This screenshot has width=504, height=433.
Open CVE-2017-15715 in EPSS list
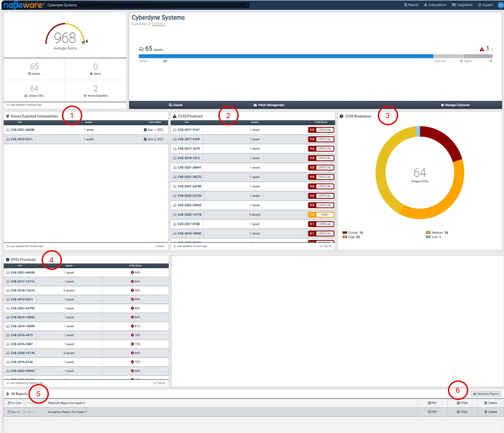(23, 281)
